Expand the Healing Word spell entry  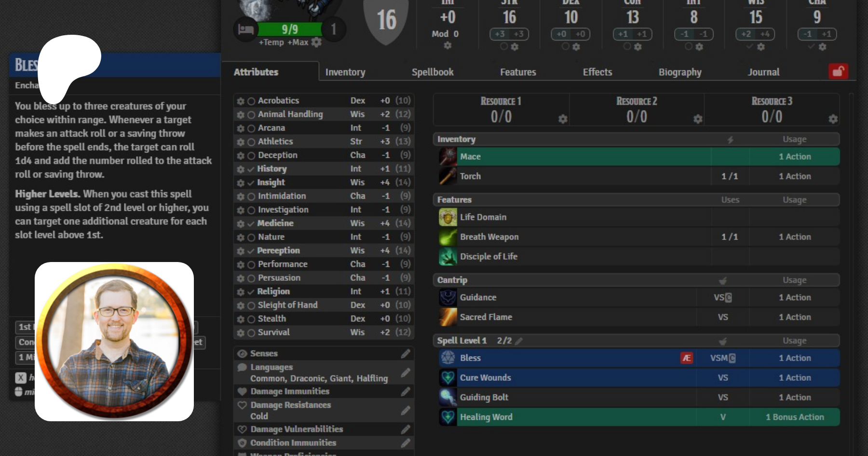[x=486, y=417]
